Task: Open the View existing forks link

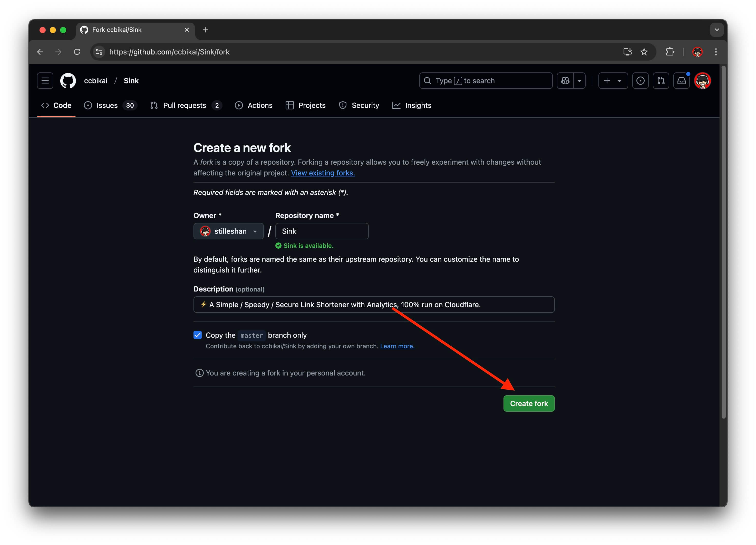Action: coord(323,173)
